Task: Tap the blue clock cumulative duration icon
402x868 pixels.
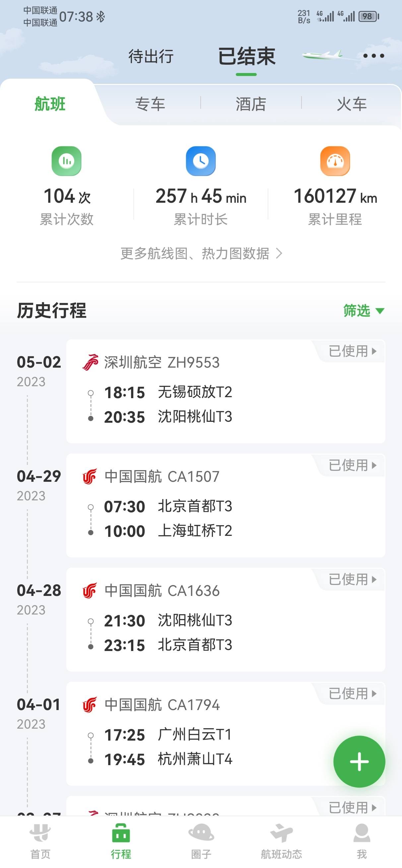Action: pos(201,161)
